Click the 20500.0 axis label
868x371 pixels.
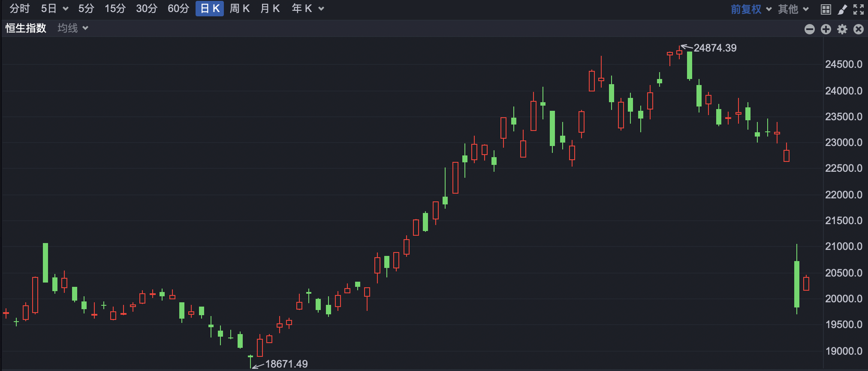[x=844, y=273]
